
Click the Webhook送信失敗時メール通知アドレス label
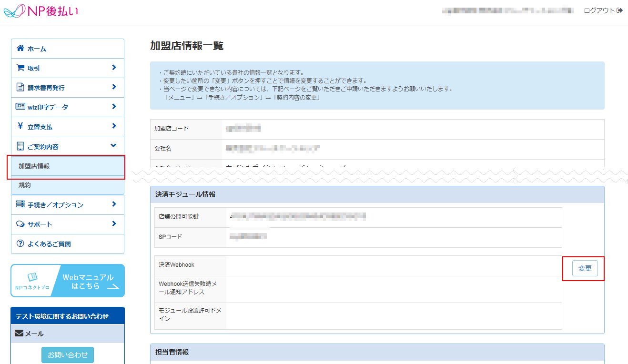(188, 288)
